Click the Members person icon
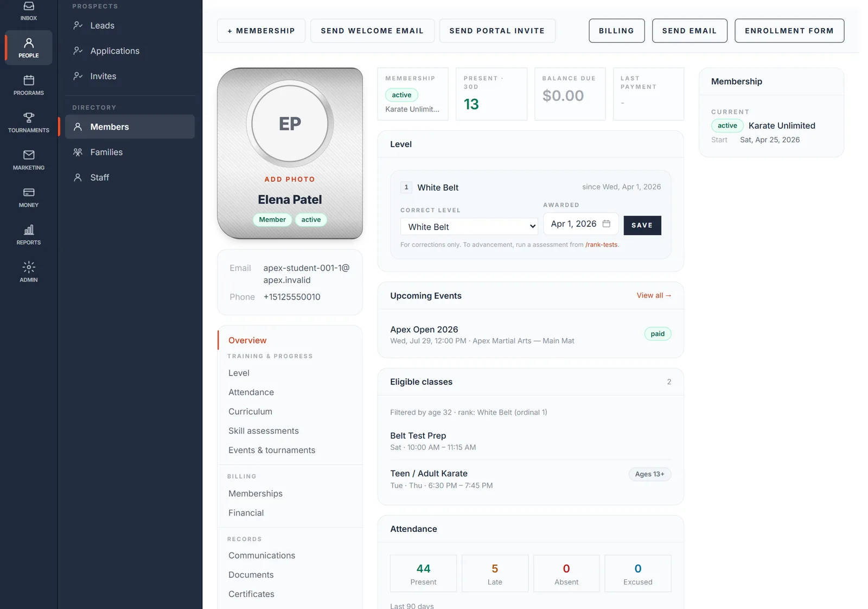868x609 pixels. tap(78, 126)
